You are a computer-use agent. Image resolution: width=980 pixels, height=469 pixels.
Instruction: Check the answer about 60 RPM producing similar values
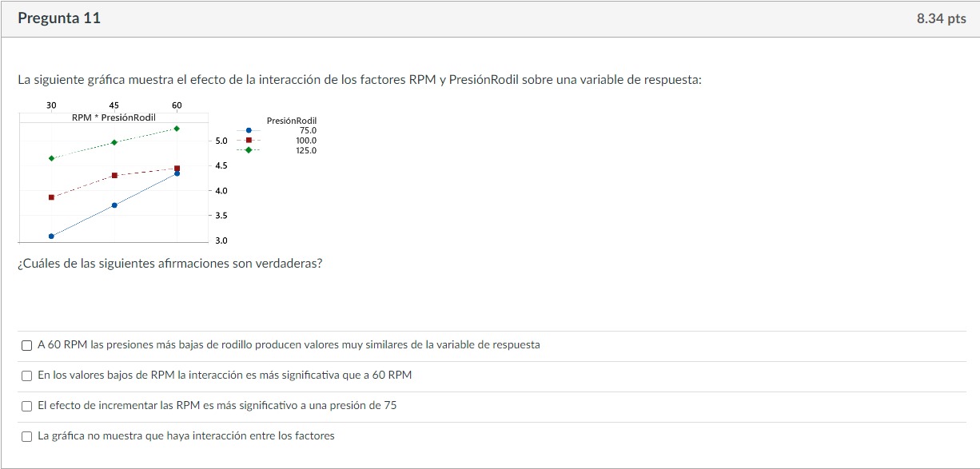point(26,344)
